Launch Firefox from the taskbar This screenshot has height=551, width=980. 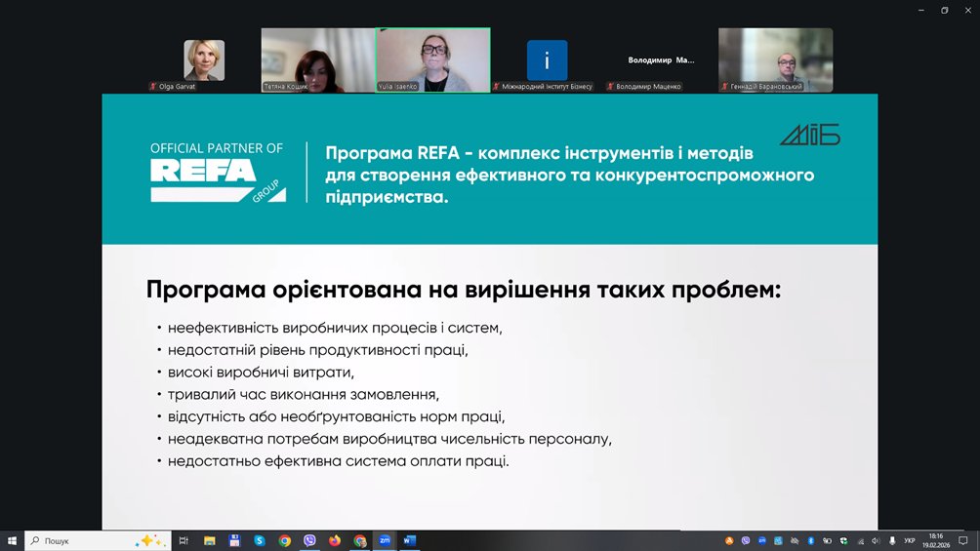(335, 540)
